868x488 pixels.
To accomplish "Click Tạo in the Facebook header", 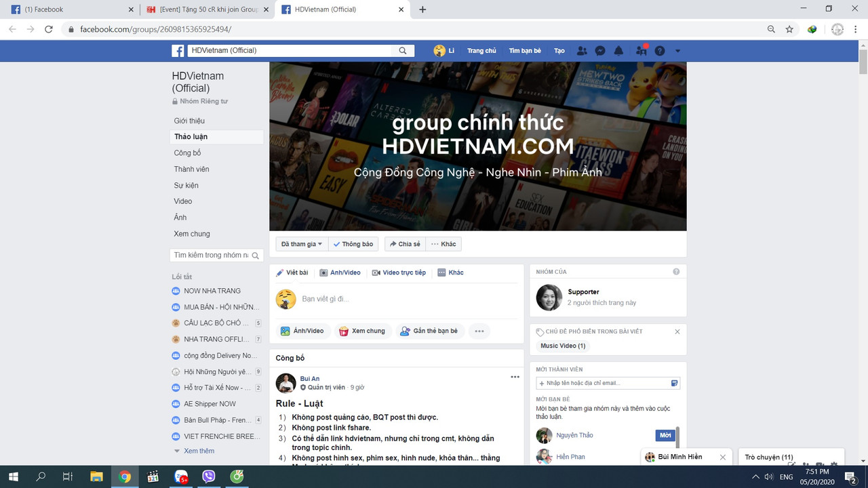I will pyautogui.click(x=559, y=51).
